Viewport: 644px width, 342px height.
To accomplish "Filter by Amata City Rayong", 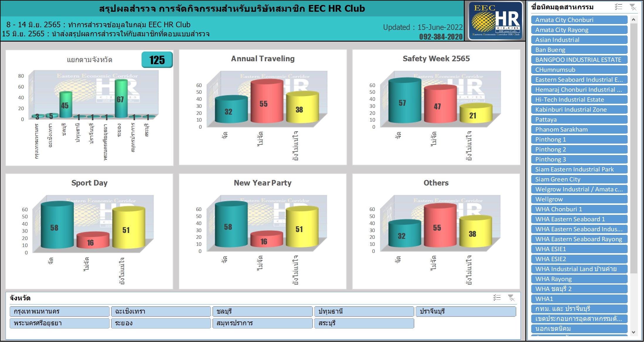I will [x=579, y=30].
